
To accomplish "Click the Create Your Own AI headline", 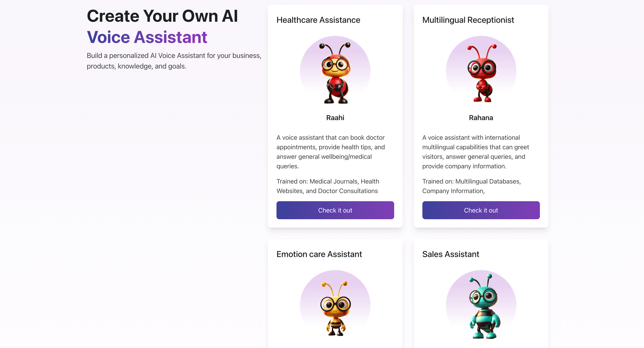I will [162, 16].
